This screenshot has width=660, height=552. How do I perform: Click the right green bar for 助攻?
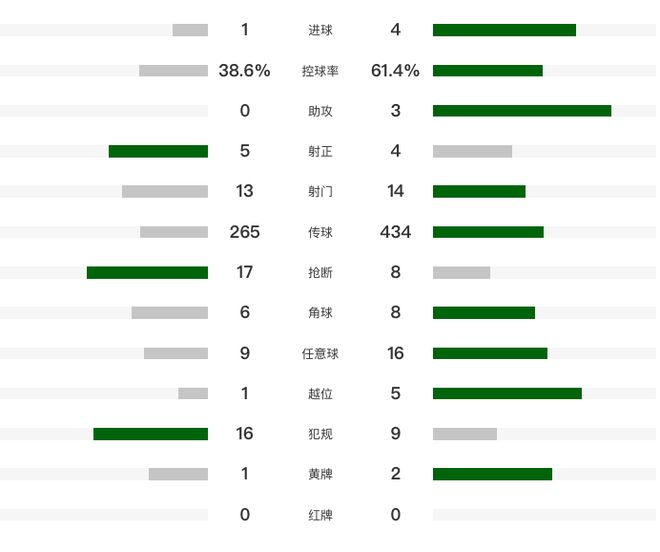coord(522,111)
